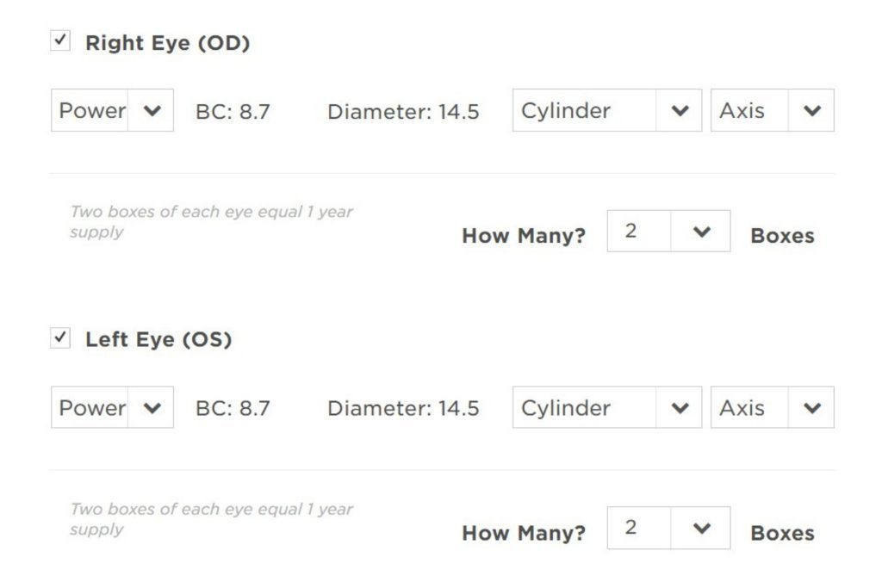Open the right eye Axis dropdown
This screenshot has width=882, height=588.
[749, 110]
